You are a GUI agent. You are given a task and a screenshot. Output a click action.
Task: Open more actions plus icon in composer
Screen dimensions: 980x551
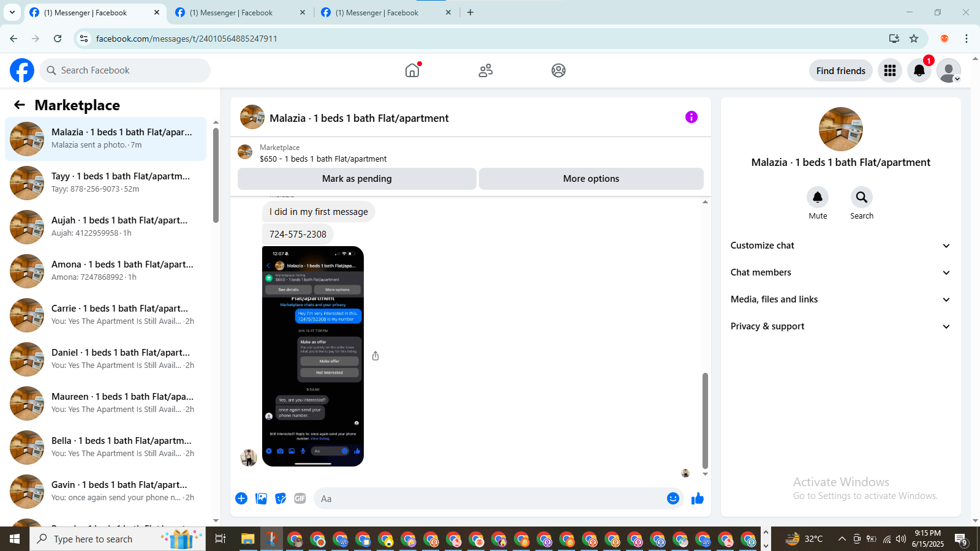coord(241,498)
